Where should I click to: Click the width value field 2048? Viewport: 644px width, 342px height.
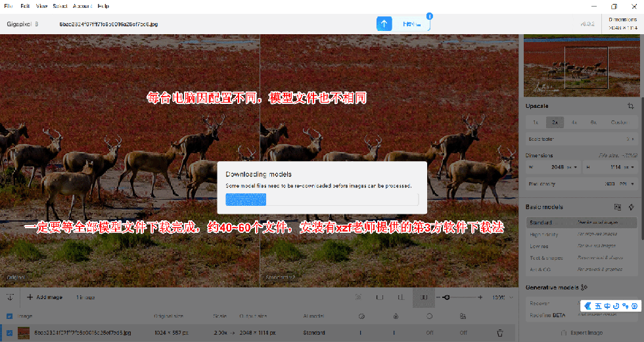click(x=557, y=167)
